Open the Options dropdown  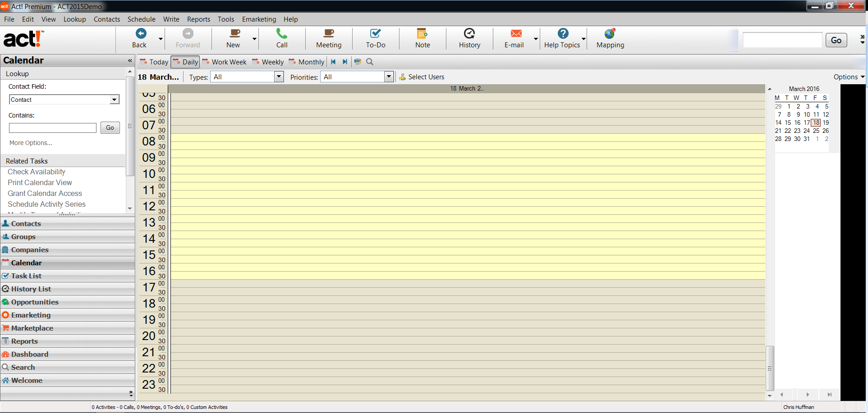(x=849, y=77)
